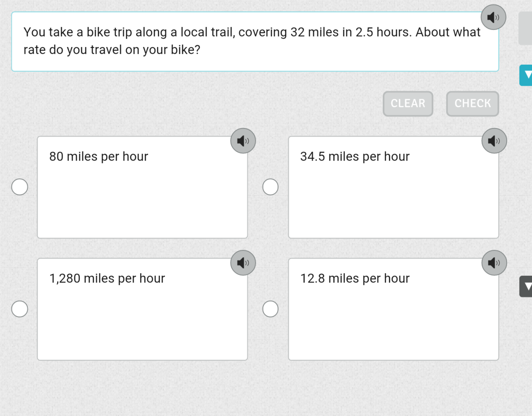Click the 12.8 miles per hour answer card
This screenshot has height=416, width=532.
tap(393, 317)
